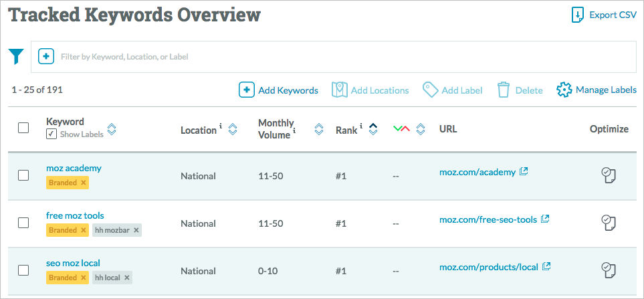Click the blue funnel filter icon

(x=17, y=56)
